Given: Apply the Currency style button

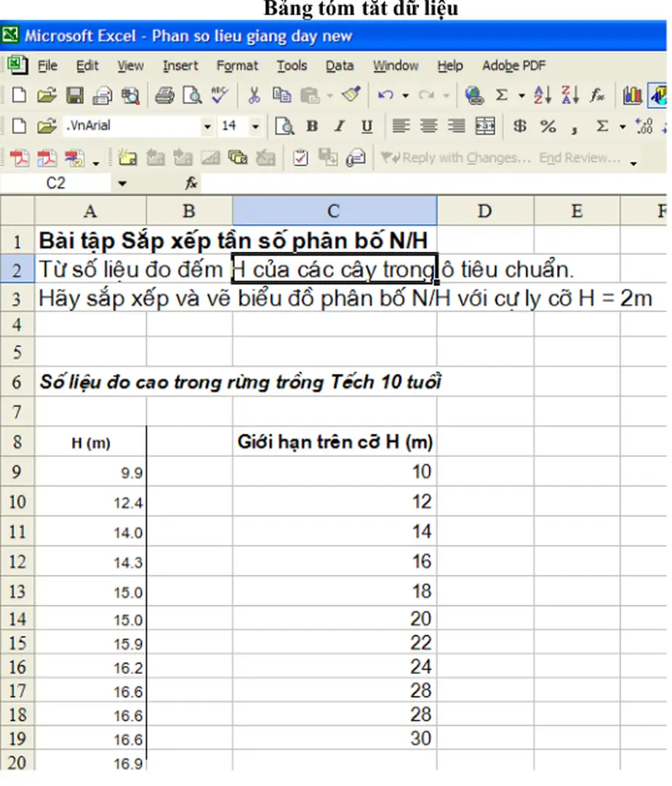Looking at the screenshot, I should click(520, 126).
